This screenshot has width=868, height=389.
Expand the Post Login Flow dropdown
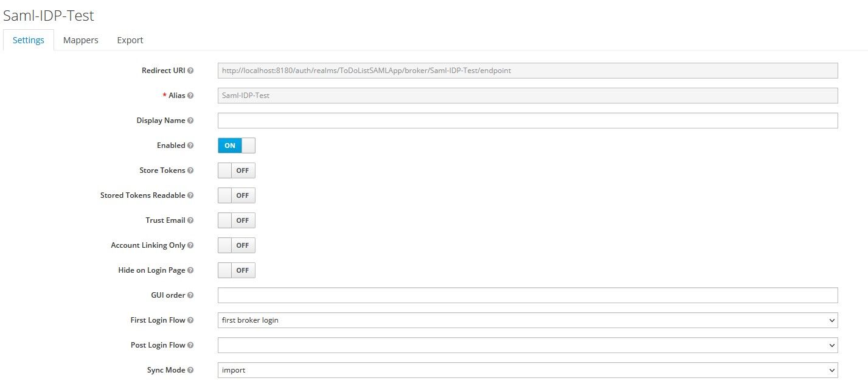pyautogui.click(x=527, y=345)
